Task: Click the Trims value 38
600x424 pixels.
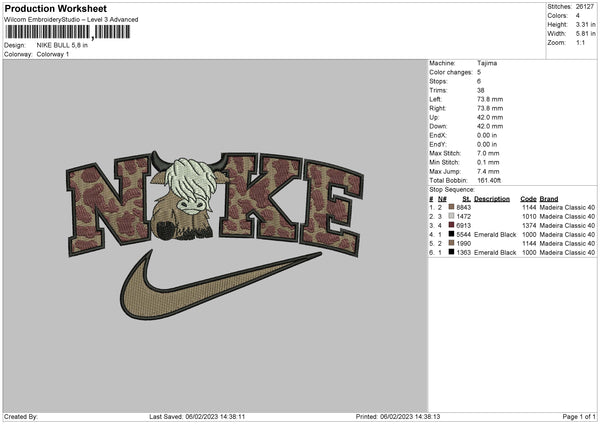Action: (x=481, y=90)
